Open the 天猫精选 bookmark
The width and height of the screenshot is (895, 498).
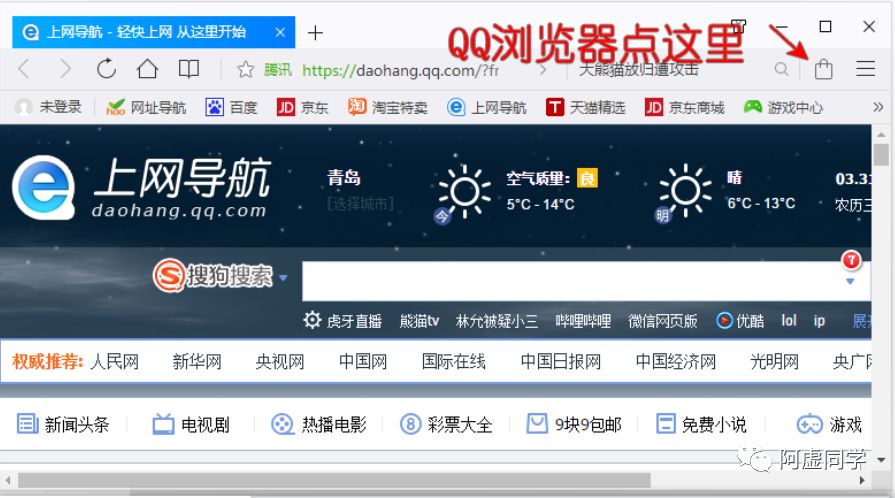pyautogui.click(x=586, y=107)
